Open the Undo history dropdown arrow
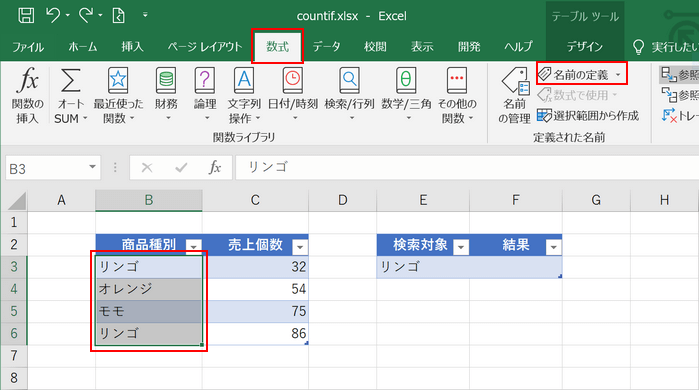This screenshot has width=699, height=390. coord(68,16)
